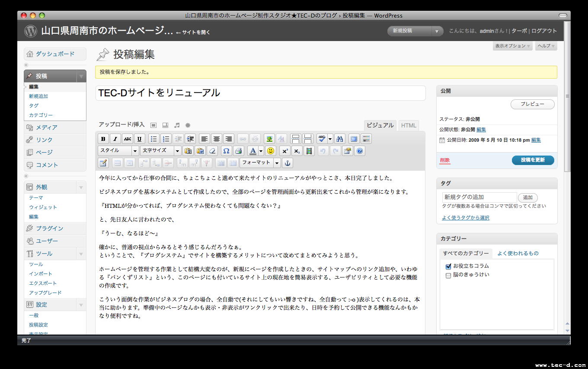Screen dimensions: 588x369
Task: Open the フォーマット format dropdown
Action: click(261, 163)
